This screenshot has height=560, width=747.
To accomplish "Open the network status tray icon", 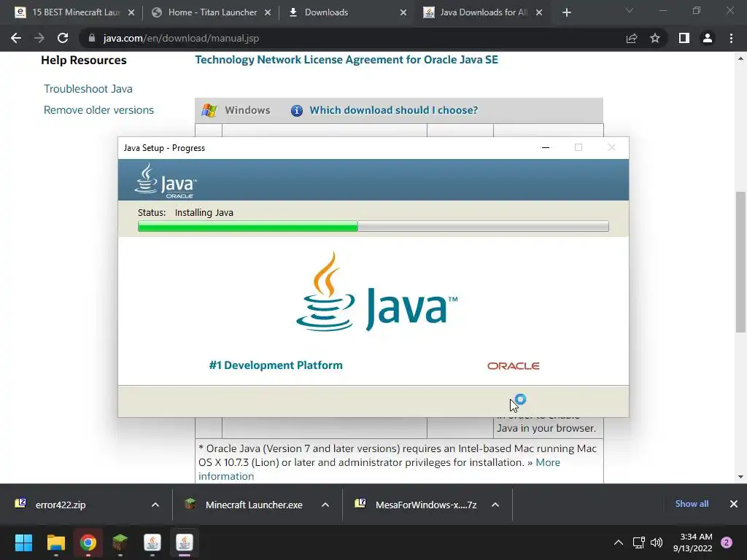I will (x=638, y=542).
